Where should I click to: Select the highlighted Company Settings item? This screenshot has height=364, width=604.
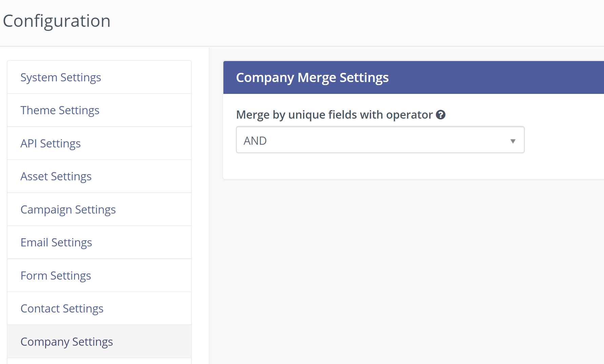[x=66, y=342]
